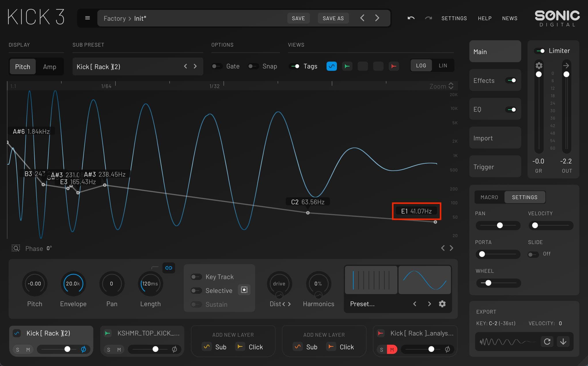Click the click-layer icon on KSHMR_TOP_KICK

click(108, 333)
